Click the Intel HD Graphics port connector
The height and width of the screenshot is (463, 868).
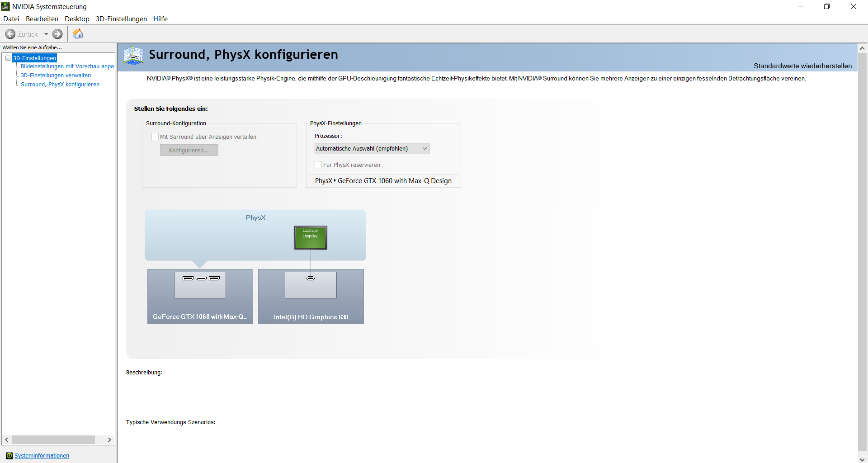(311, 278)
